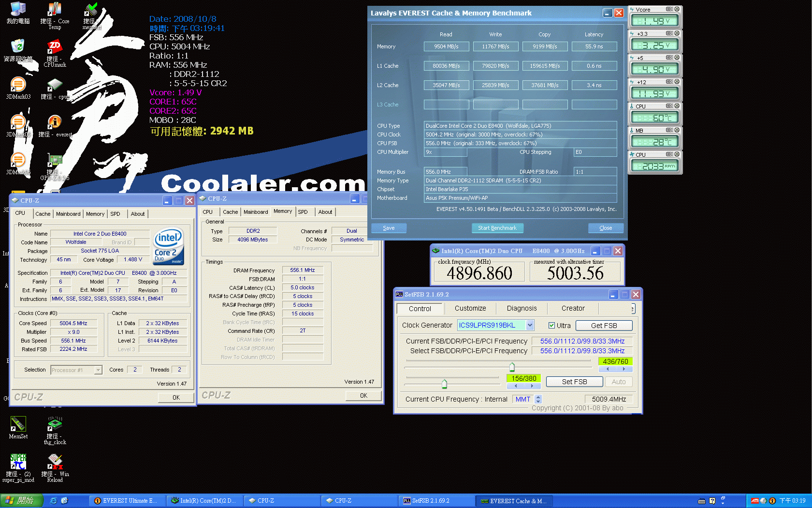
Task: Click the Intel Core 2 Duo logo in CPU-Z
Action: pyautogui.click(x=169, y=246)
